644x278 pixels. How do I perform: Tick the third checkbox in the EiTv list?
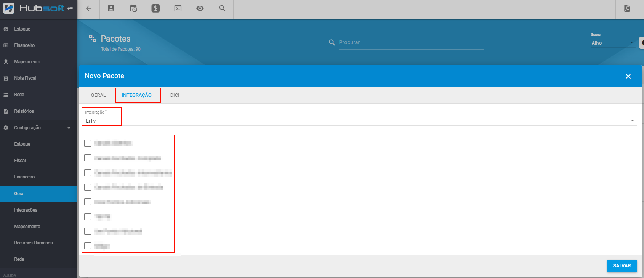click(x=88, y=173)
